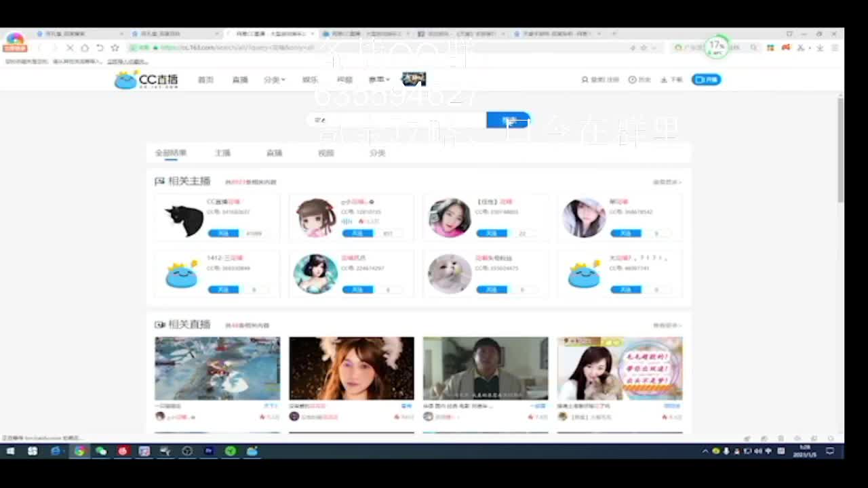Click the 17% speed-up ball indicator
Screen dimensions: 868x488
point(717,47)
